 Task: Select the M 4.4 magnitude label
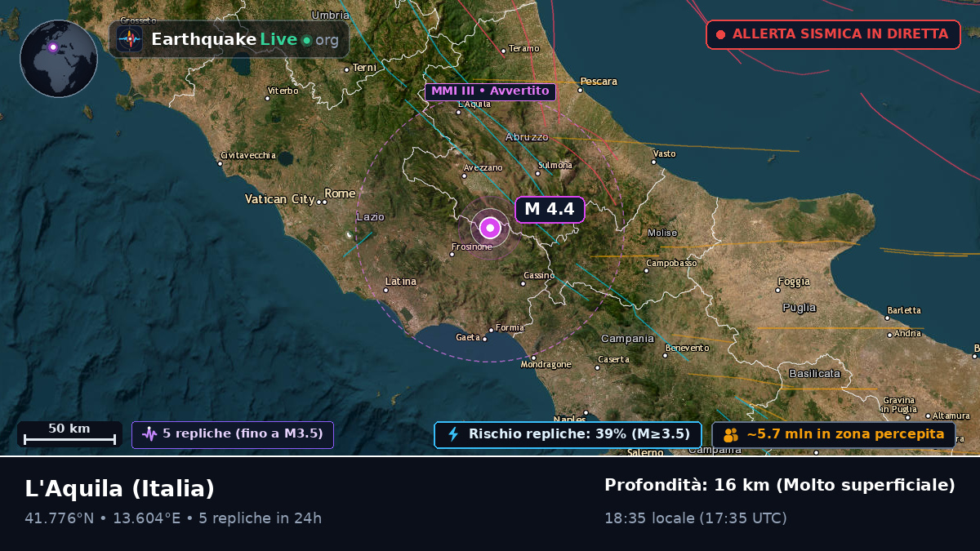pyautogui.click(x=550, y=210)
